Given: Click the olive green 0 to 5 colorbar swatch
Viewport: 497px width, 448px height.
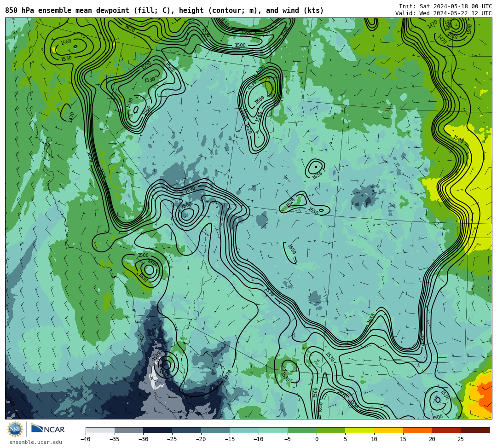Looking at the screenshot, I should pos(331,430).
